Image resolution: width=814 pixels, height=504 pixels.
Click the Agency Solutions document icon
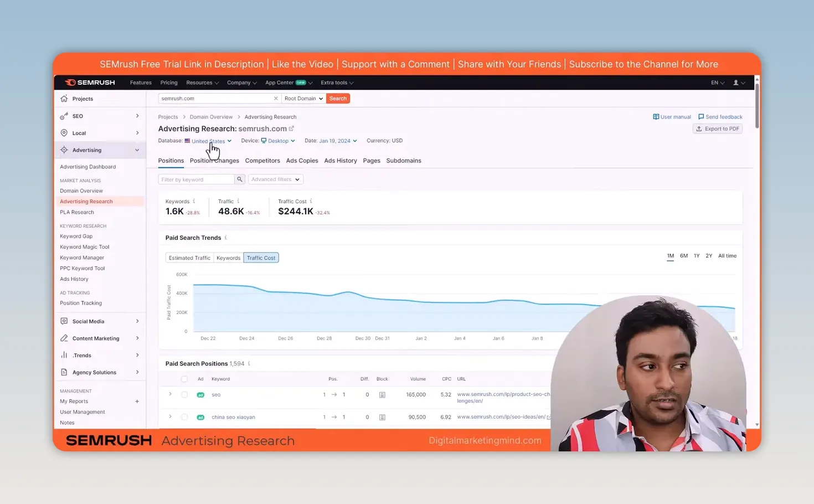[64, 372]
